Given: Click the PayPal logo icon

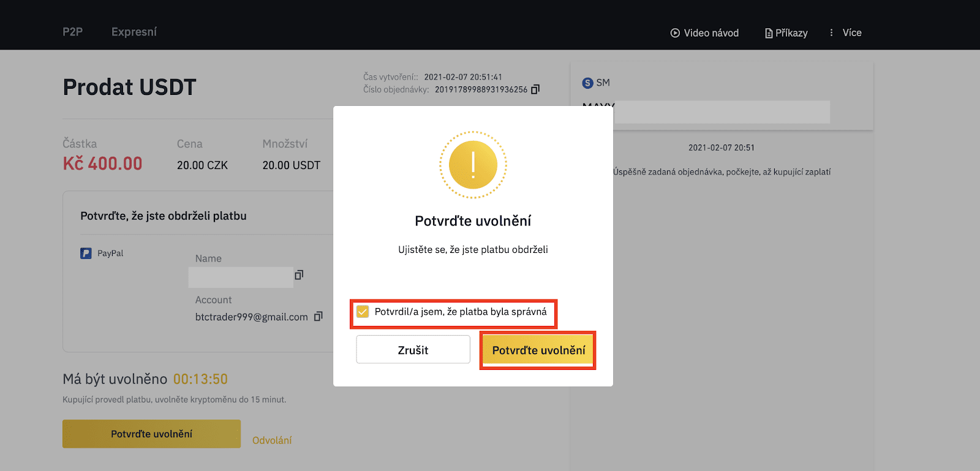Looking at the screenshot, I should 86,253.
